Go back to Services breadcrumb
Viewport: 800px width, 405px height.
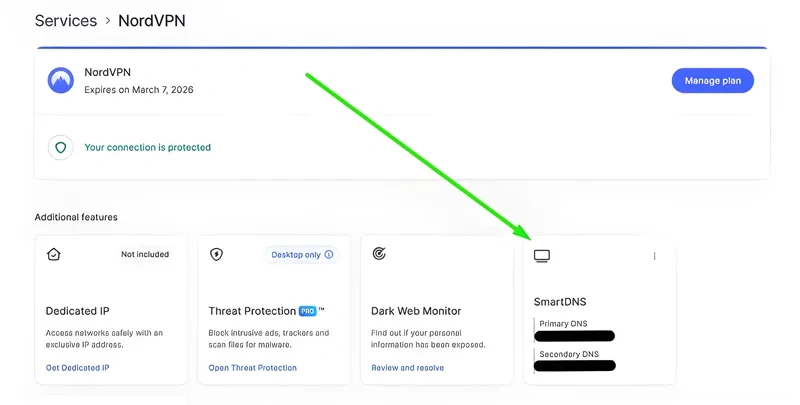(x=66, y=21)
